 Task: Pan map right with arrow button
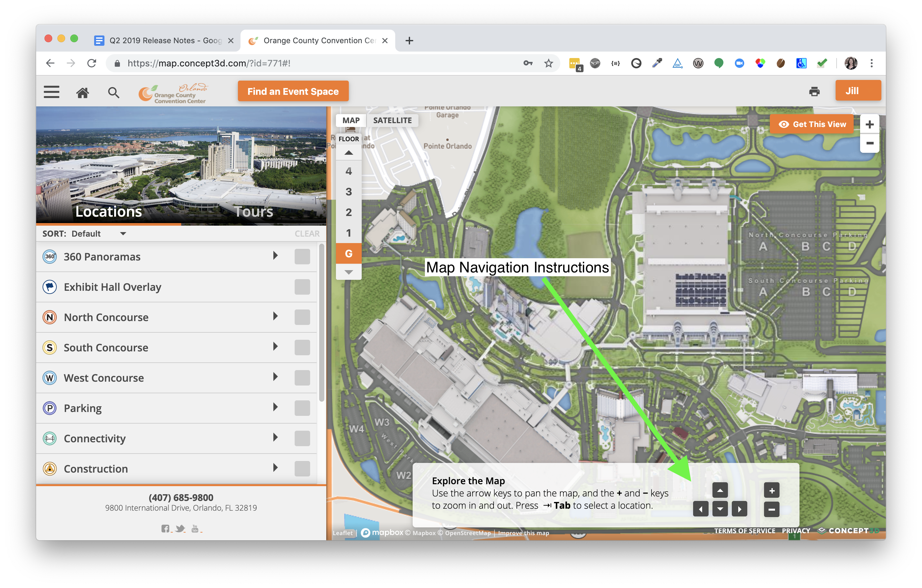(739, 509)
